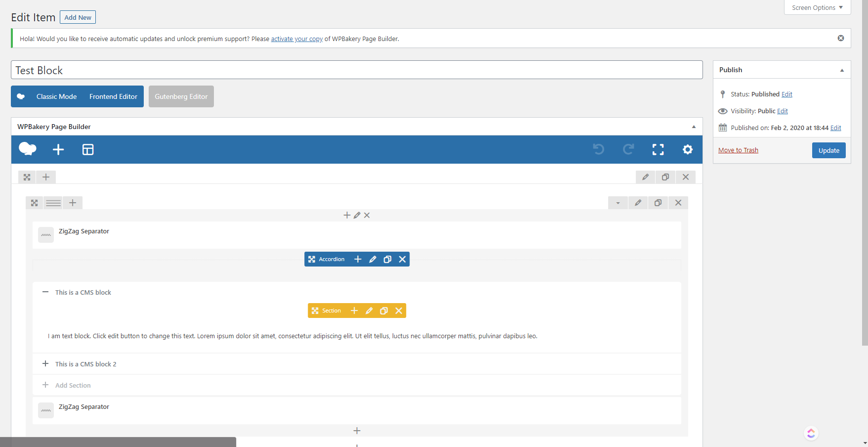The image size is (868, 447).
Task: Edit the published date
Action: coord(836,128)
